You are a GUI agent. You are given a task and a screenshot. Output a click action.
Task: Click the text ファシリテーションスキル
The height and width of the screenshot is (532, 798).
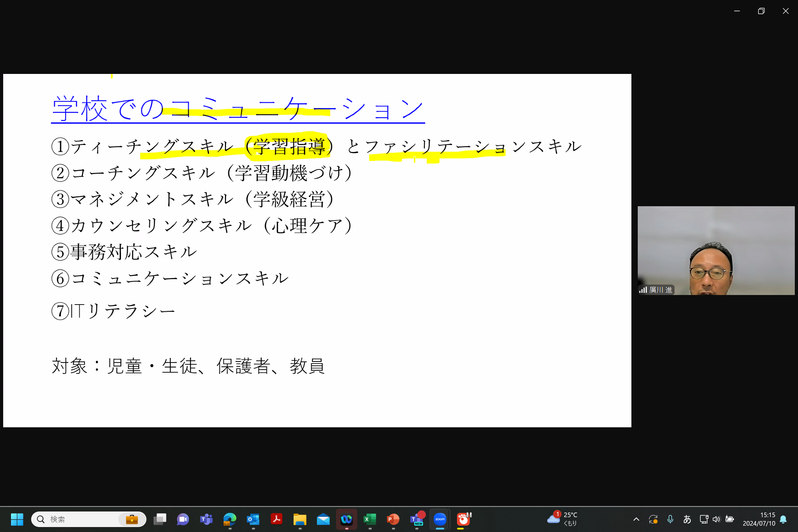(x=473, y=146)
